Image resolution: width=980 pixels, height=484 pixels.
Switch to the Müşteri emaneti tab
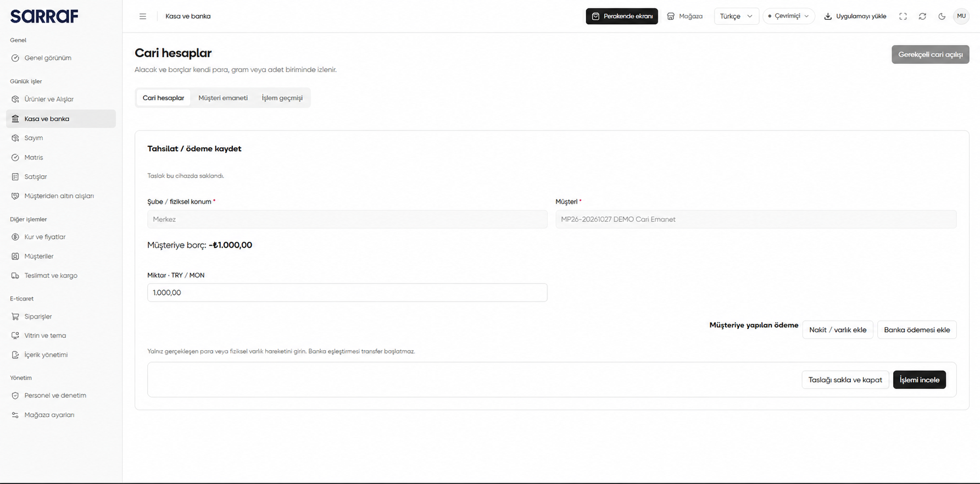pyautogui.click(x=223, y=98)
